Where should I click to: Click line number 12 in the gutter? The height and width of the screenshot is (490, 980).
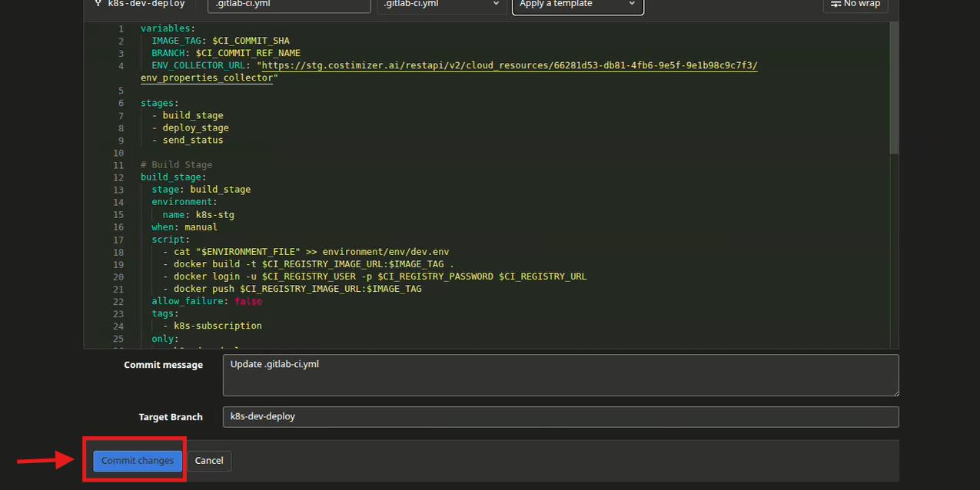(x=118, y=177)
